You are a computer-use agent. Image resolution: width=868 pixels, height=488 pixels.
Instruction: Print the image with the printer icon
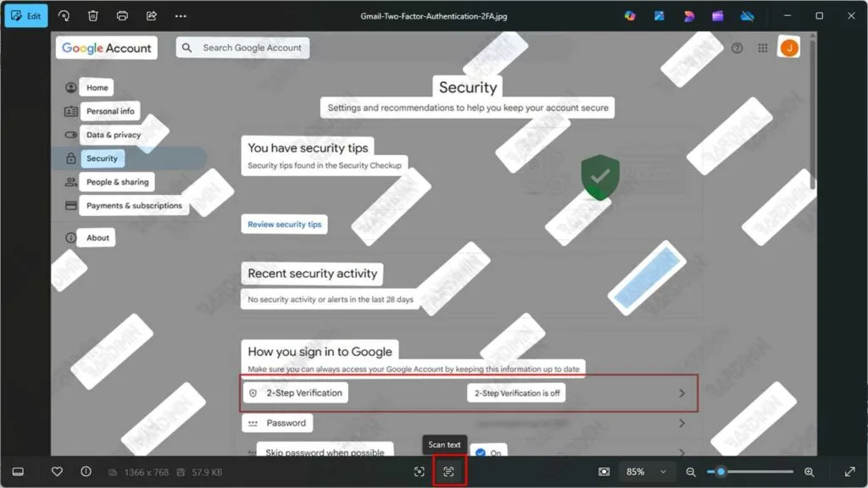pos(122,16)
